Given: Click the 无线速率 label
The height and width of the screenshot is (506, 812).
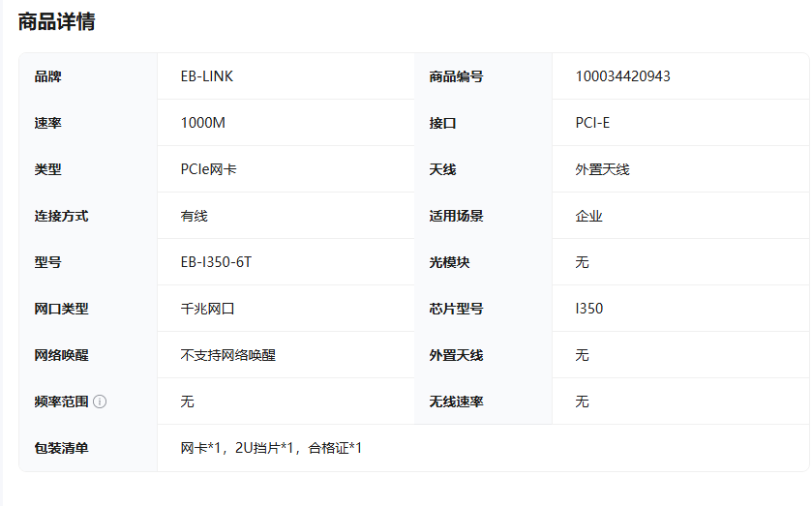Looking at the screenshot, I should [456, 402].
